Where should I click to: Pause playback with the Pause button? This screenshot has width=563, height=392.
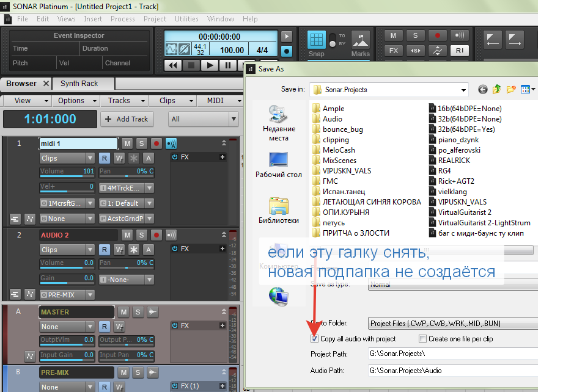[x=227, y=65]
